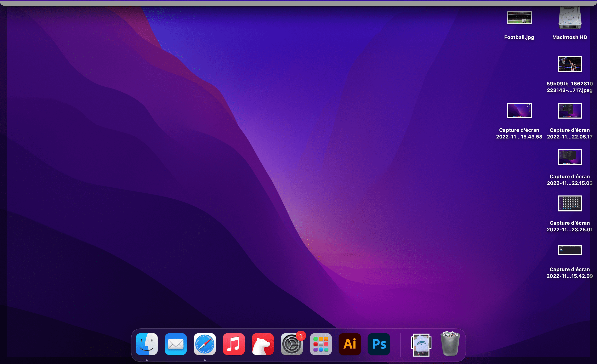Image resolution: width=597 pixels, height=364 pixels.
Task: Select the Macintosh HD drive icon
Action: click(570, 18)
